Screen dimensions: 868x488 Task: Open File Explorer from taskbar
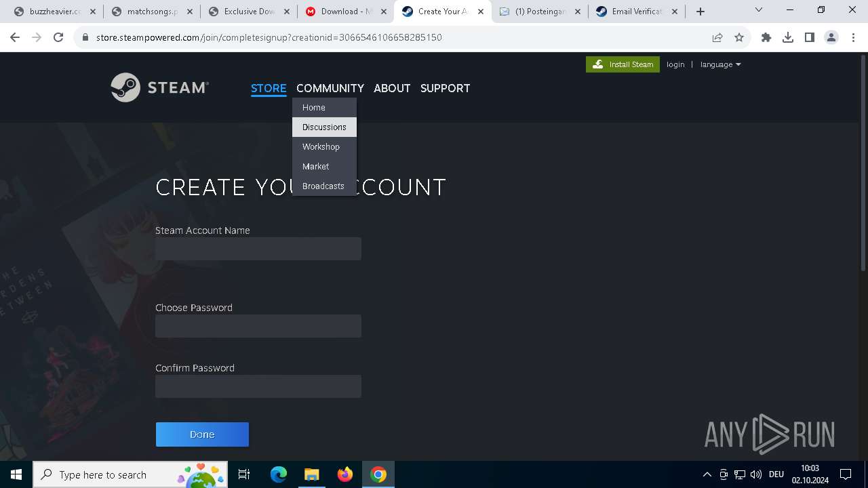(311, 474)
